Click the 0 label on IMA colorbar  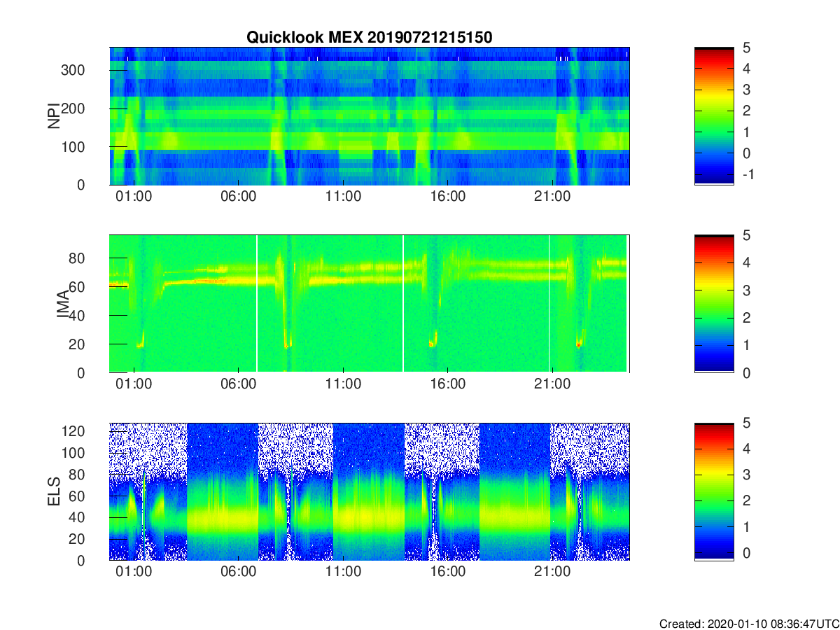click(x=746, y=372)
